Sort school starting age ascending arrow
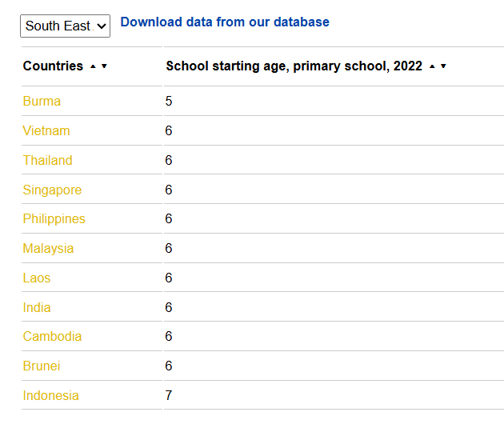This screenshot has height=436, width=504. coord(432,66)
